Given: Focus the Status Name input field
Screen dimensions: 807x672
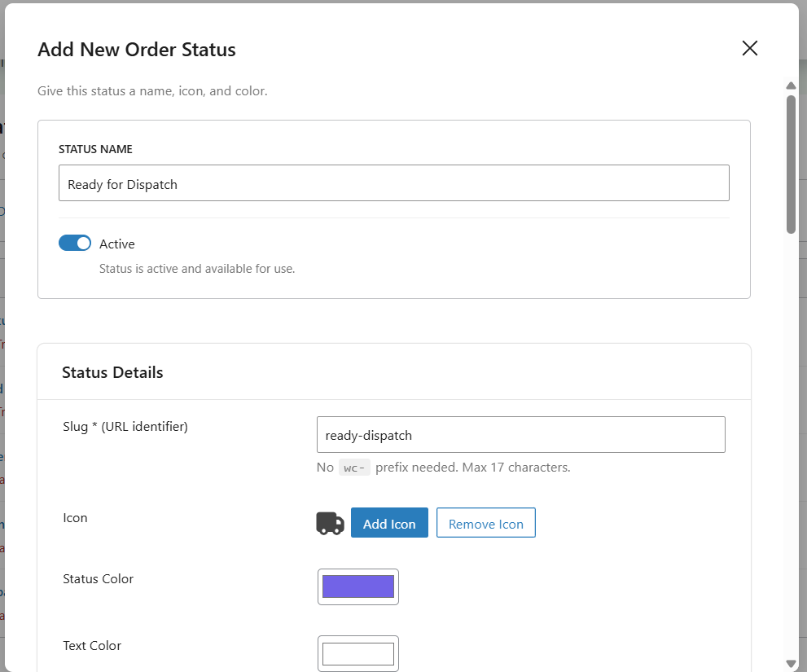Looking at the screenshot, I should click(393, 184).
